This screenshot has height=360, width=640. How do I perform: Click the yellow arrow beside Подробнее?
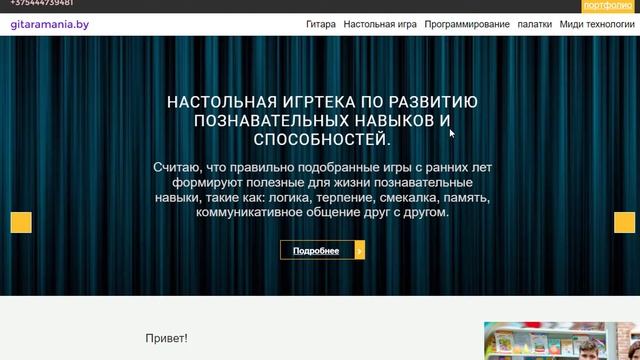coord(360,250)
